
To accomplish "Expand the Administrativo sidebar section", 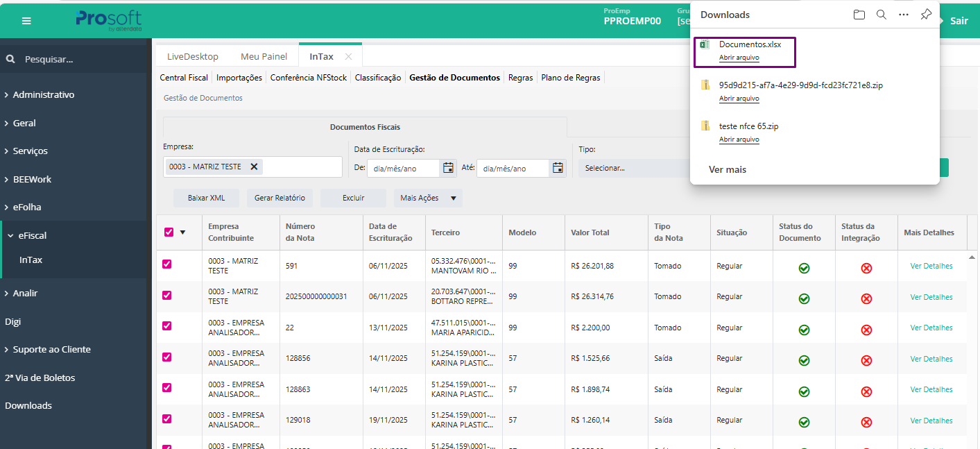I will click(44, 94).
